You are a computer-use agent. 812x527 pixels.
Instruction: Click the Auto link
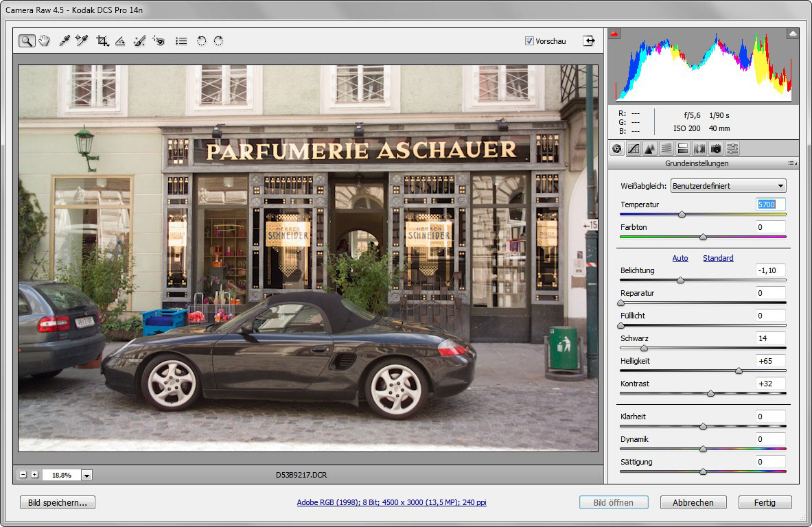pyautogui.click(x=680, y=258)
